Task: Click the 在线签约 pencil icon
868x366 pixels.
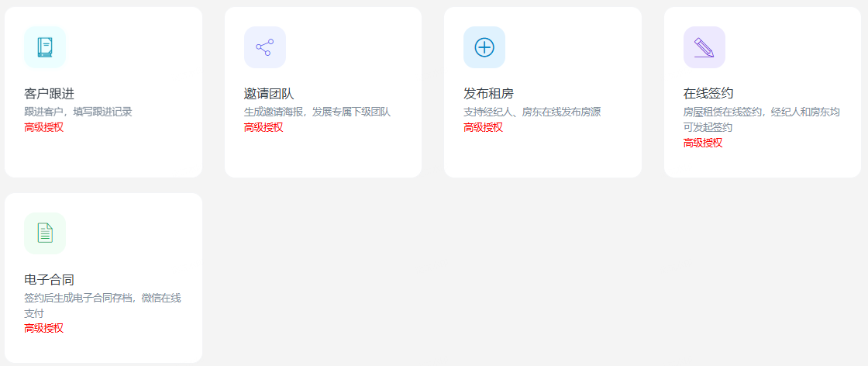Action: [704, 47]
